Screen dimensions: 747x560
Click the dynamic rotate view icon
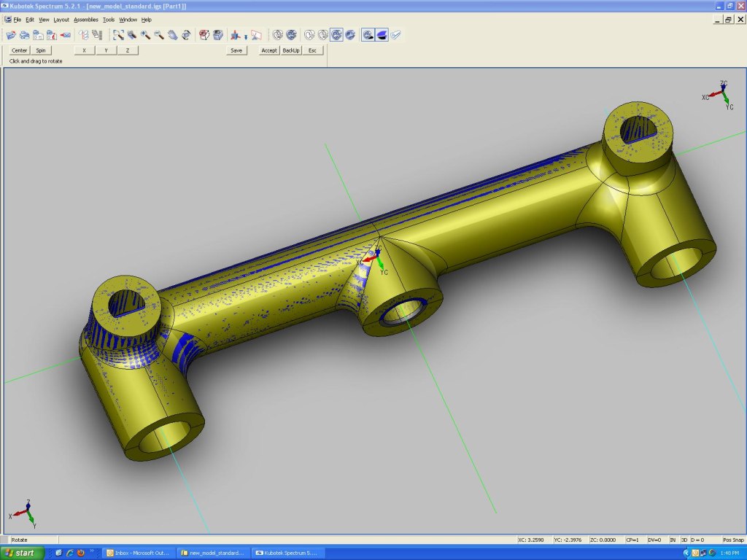186,34
